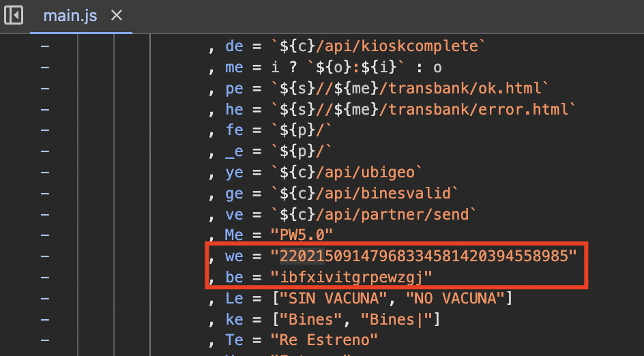The height and width of the screenshot is (356, 644).
Task: Click the line containing /api/kioskcomplete
Action: coord(347,46)
